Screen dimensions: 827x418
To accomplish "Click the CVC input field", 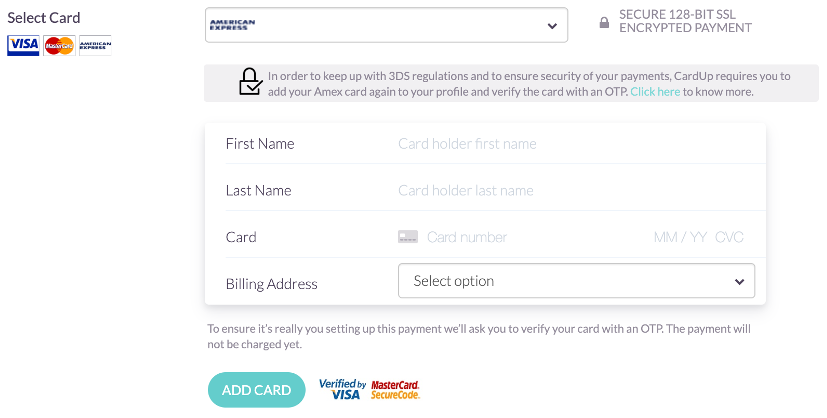I will tap(730, 237).
